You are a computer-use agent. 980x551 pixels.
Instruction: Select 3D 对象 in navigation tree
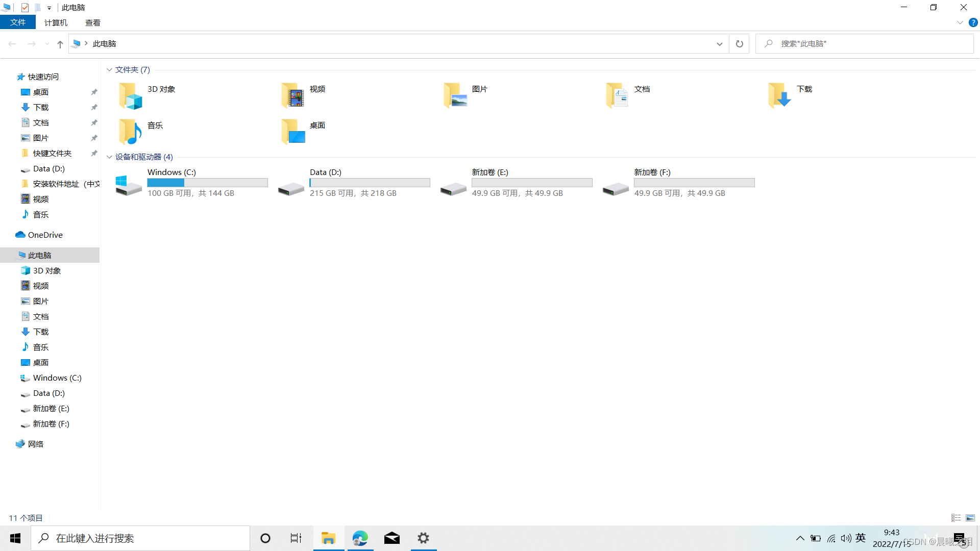point(47,271)
